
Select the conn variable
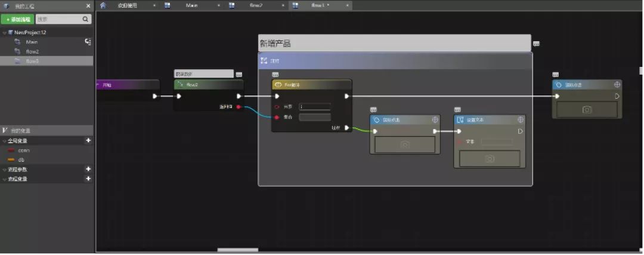pos(24,150)
